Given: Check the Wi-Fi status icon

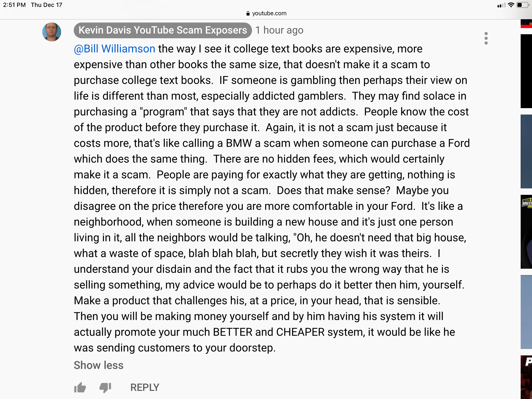Looking at the screenshot, I should (511, 5).
